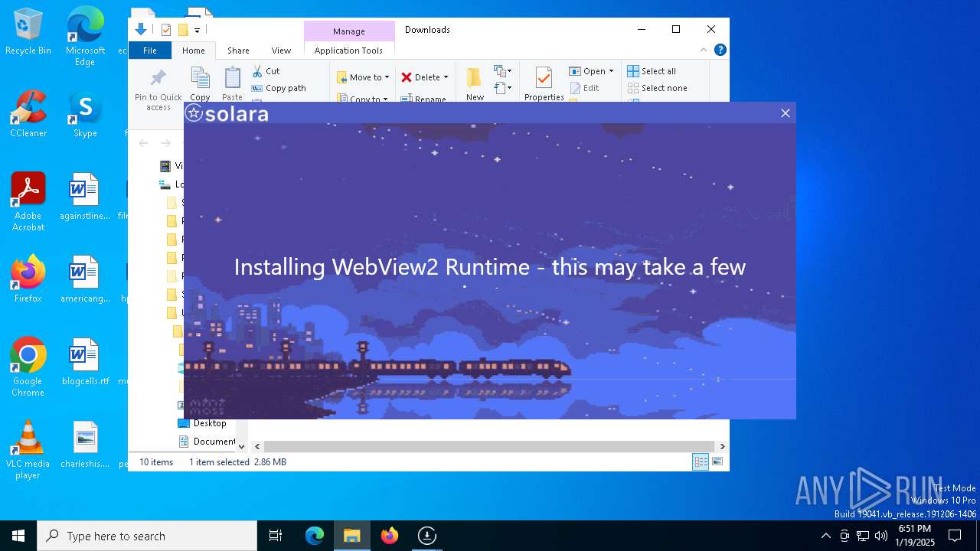980x551 pixels.
Task: Click the Solara logo in installer title
Action: point(227,114)
